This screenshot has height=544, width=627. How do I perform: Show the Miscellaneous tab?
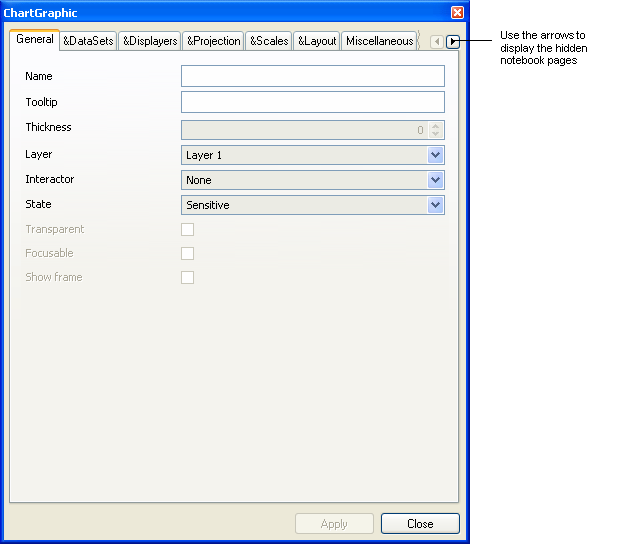pyautogui.click(x=379, y=41)
